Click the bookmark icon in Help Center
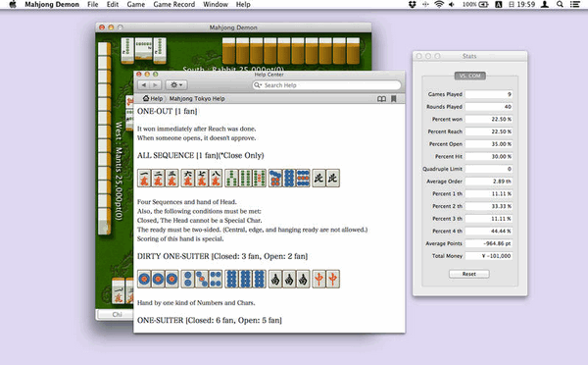 click(394, 99)
